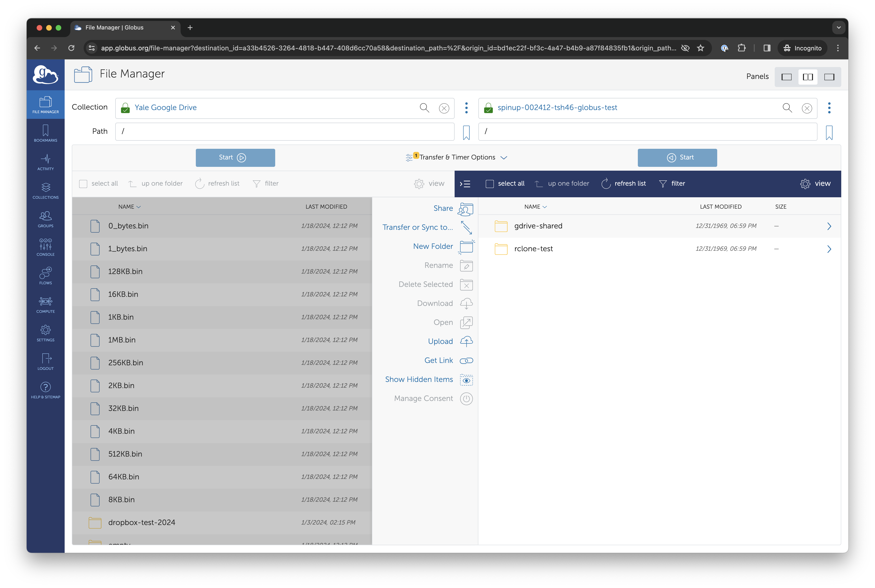Select the gdrive-shared folder row

[x=659, y=226]
